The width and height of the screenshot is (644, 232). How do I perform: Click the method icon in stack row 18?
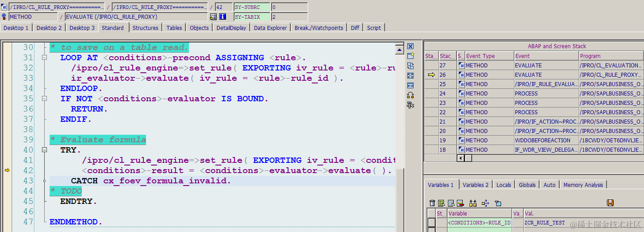pyautogui.click(x=461, y=150)
